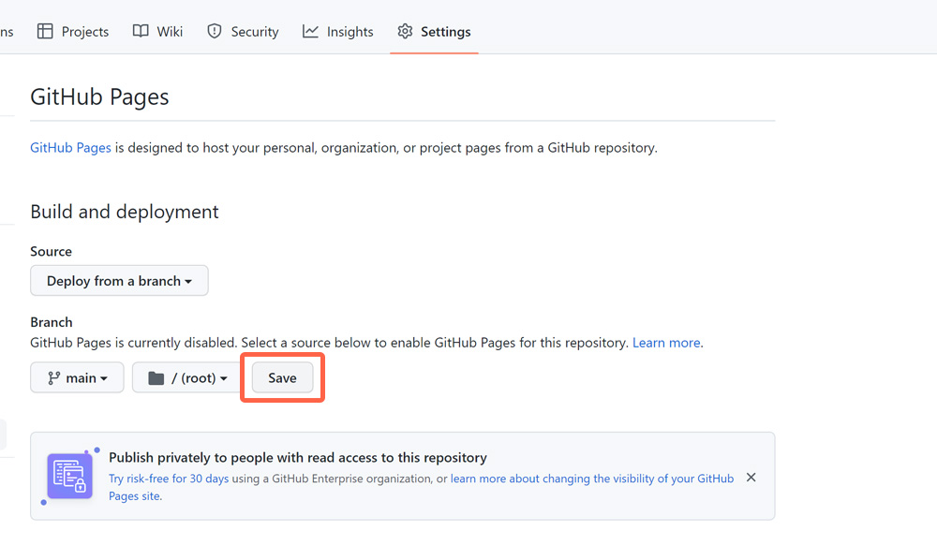Click the folder icon beside / (root)
The image size is (937, 560).
click(x=156, y=378)
